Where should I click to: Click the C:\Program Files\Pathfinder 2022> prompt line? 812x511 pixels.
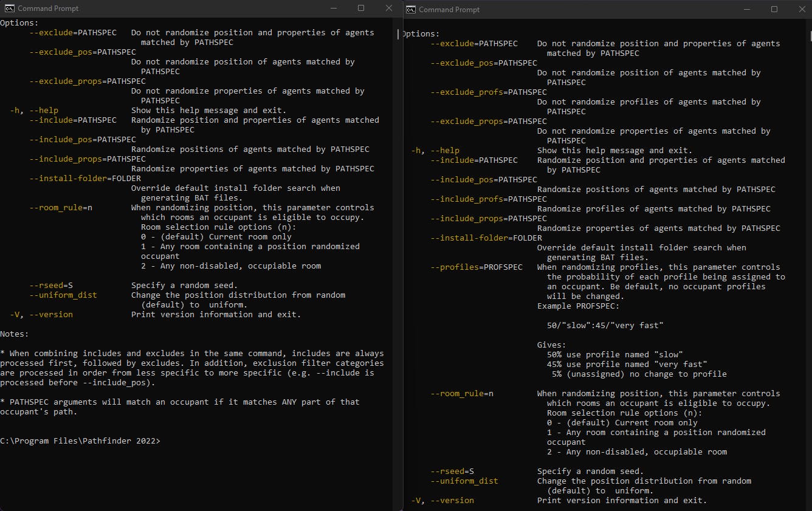tap(80, 441)
